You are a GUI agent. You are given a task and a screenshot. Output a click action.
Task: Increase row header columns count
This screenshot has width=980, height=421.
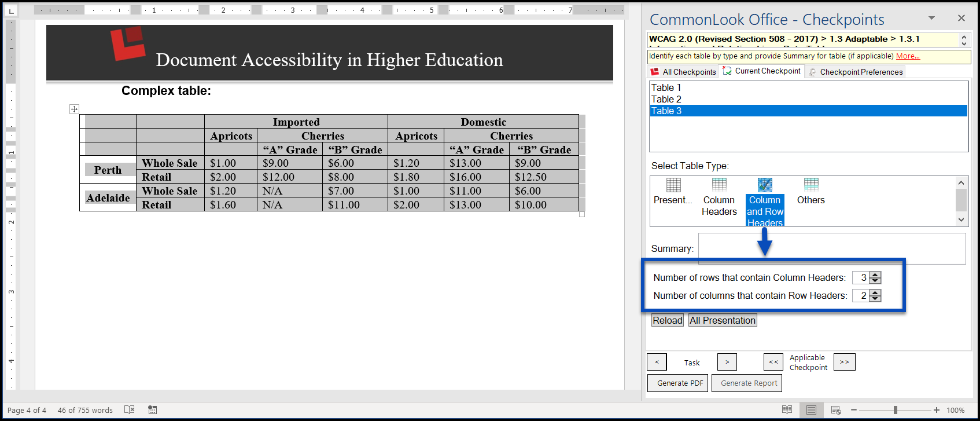tap(875, 293)
